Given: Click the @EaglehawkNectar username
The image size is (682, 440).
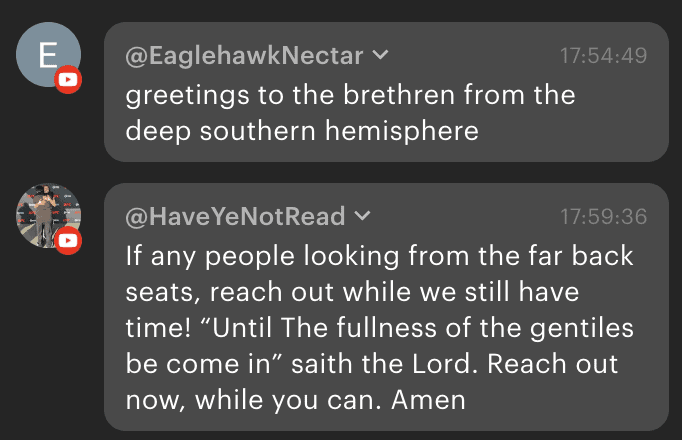Looking at the screenshot, I should [x=243, y=55].
